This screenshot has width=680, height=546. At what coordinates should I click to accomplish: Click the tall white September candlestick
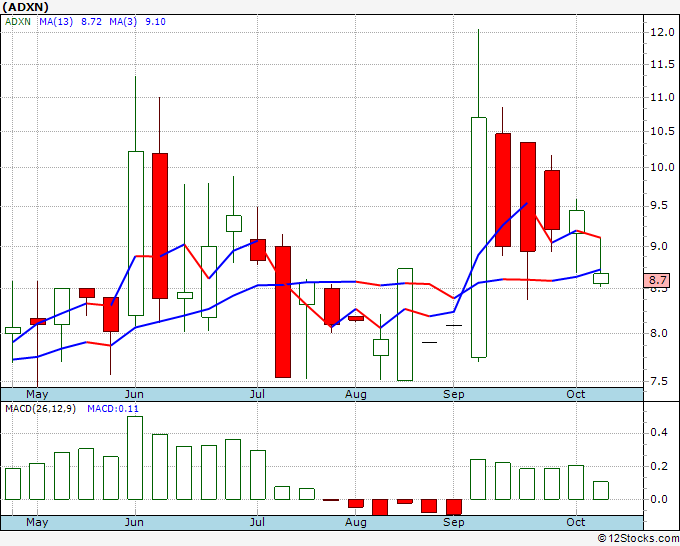(x=479, y=237)
